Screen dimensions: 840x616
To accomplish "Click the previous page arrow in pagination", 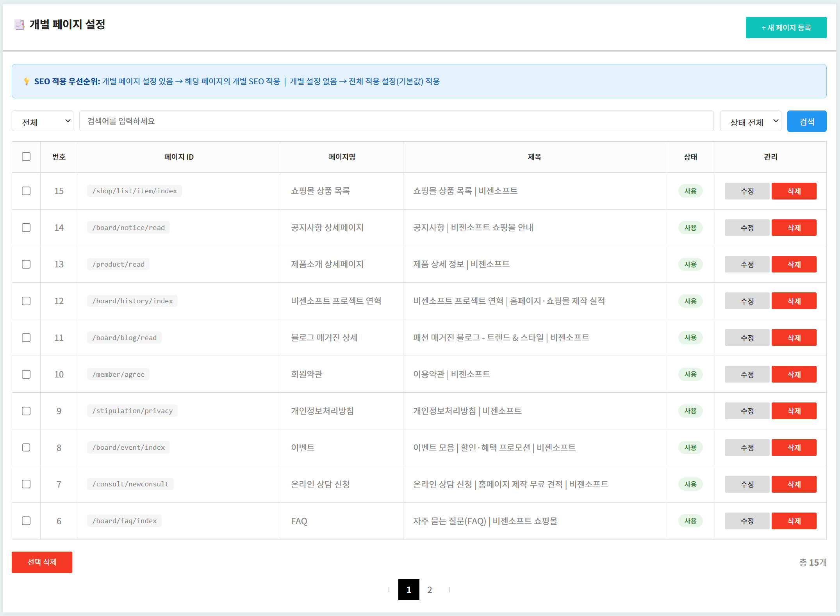I will [x=389, y=589].
